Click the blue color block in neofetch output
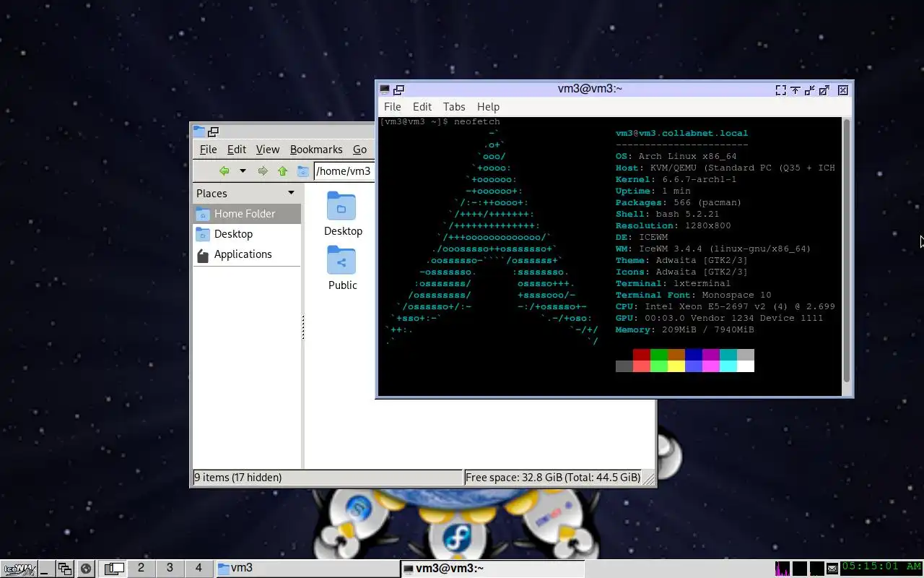 point(694,355)
